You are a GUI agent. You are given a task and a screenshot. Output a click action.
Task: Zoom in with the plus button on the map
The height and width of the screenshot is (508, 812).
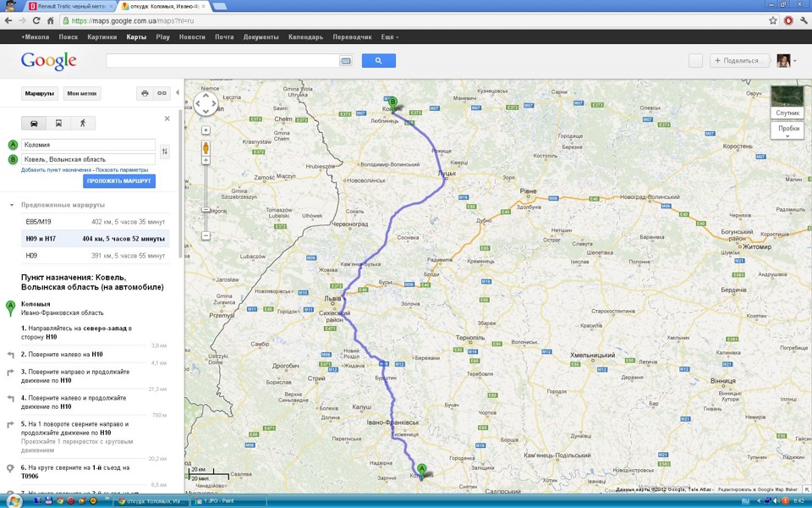[x=206, y=161]
